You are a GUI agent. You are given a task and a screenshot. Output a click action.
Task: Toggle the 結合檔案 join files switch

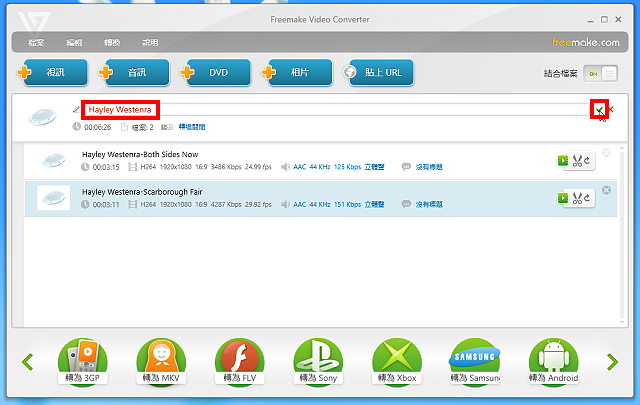[x=600, y=74]
